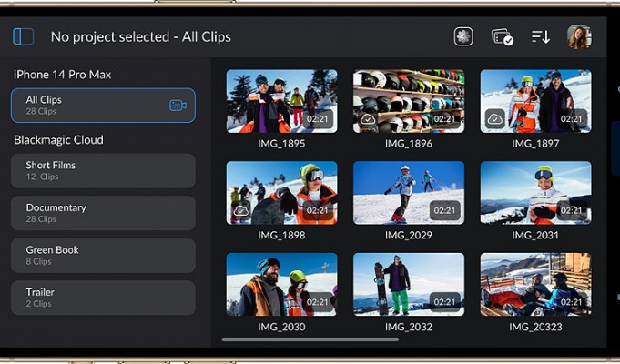620x364 pixels.
Task: Click the IMG_2030 file name label
Action: [x=281, y=327]
